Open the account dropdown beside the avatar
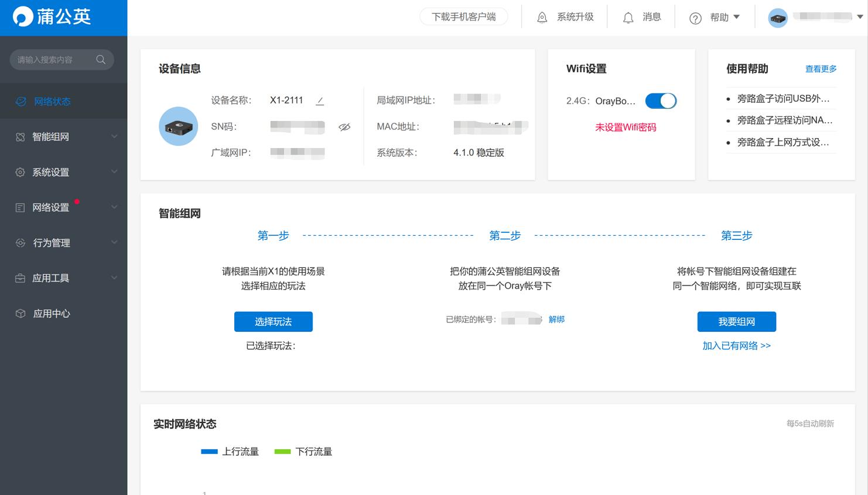The image size is (868, 495). (859, 17)
